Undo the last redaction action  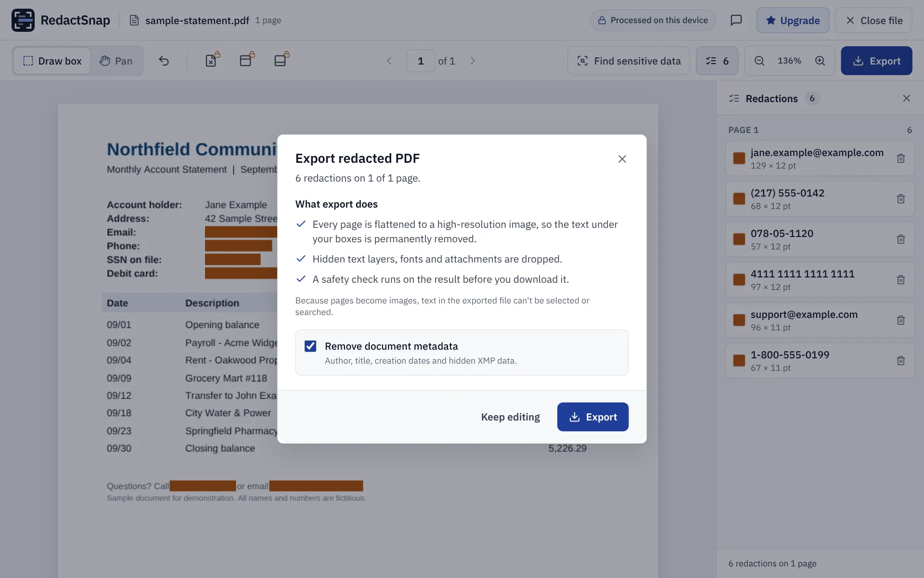pos(164,61)
